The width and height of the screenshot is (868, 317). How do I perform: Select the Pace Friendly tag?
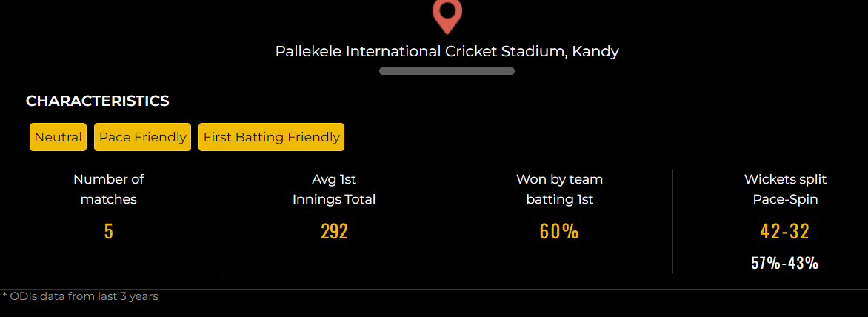(x=143, y=137)
